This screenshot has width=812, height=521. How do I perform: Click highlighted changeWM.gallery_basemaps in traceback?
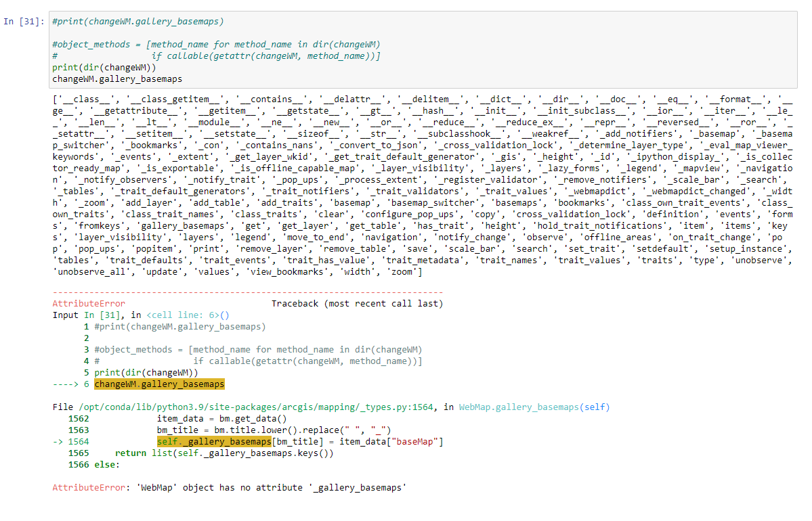159,384
